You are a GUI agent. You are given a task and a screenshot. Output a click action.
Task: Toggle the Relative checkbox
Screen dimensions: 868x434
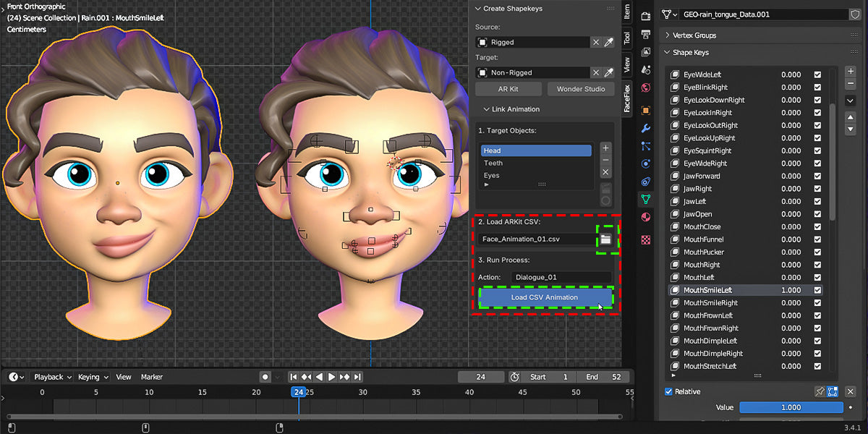pyautogui.click(x=668, y=391)
